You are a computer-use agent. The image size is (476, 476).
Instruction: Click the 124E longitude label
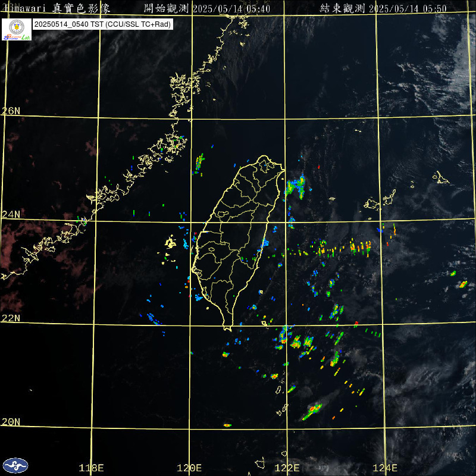coord(385,468)
